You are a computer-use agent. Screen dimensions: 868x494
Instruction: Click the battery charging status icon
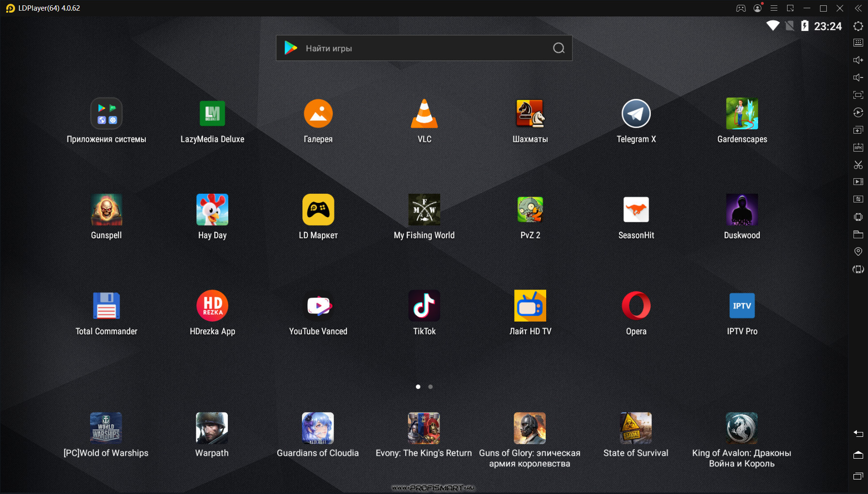pos(805,26)
